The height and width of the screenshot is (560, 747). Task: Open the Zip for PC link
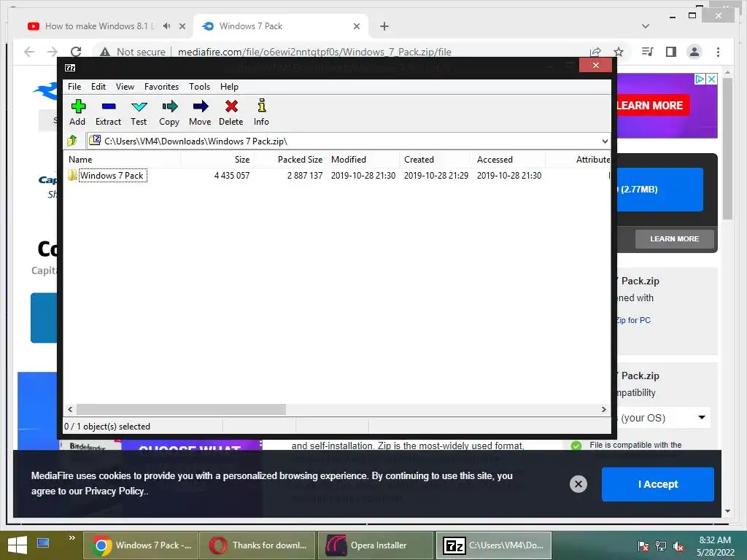tap(634, 321)
